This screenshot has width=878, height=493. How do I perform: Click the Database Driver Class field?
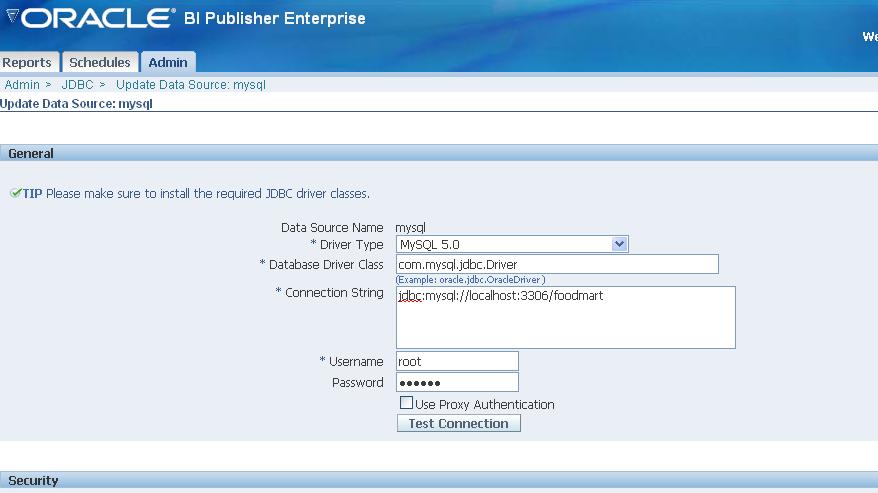[x=557, y=264]
